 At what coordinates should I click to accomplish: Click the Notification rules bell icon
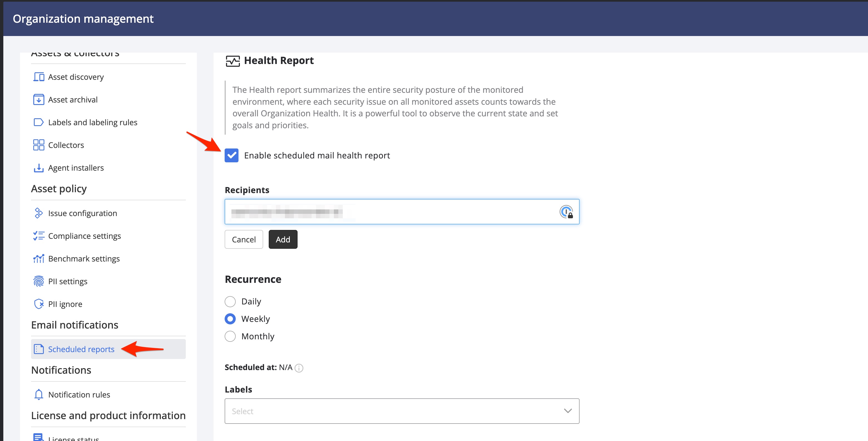click(x=39, y=394)
